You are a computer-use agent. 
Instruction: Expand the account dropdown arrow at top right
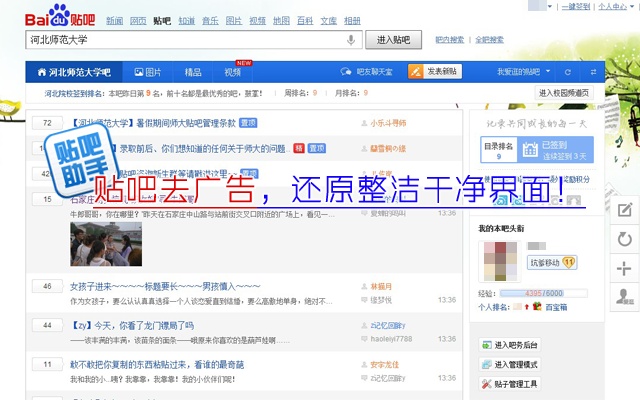549,6
